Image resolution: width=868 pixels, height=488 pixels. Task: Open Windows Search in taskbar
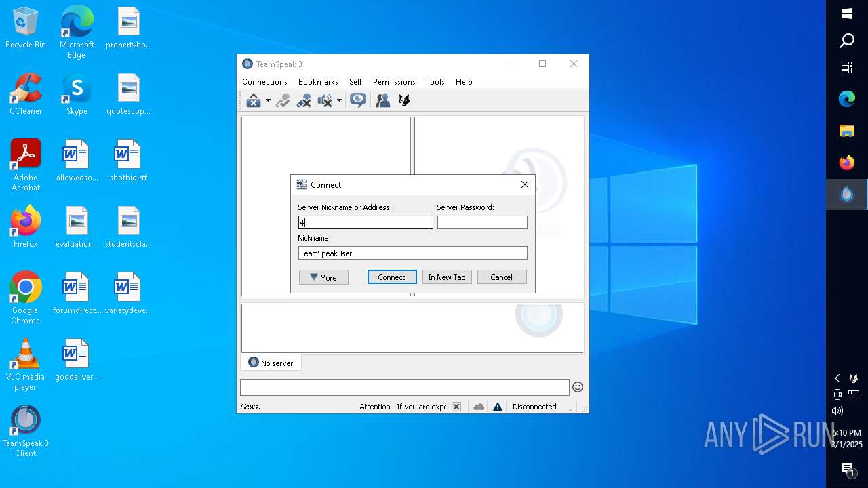pyautogui.click(x=847, y=41)
